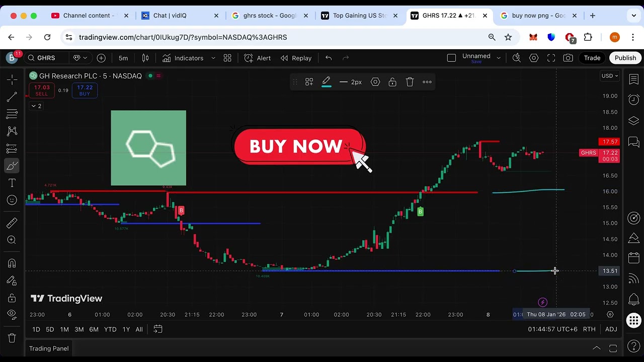Open indicator templates grid icon
The width and height of the screenshot is (644, 362).
[x=227, y=58]
